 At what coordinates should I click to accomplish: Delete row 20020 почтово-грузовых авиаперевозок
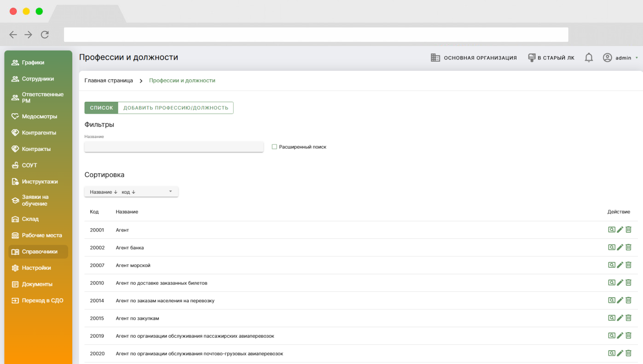click(x=628, y=353)
